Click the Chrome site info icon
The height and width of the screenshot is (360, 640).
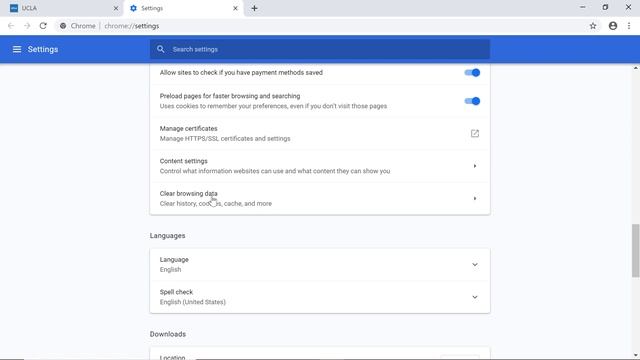pyautogui.click(x=63, y=26)
